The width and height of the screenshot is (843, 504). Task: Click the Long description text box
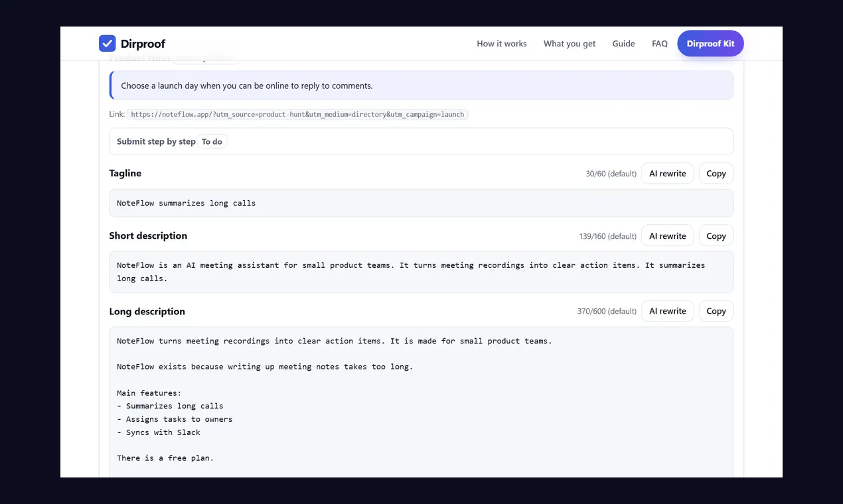[421, 402]
